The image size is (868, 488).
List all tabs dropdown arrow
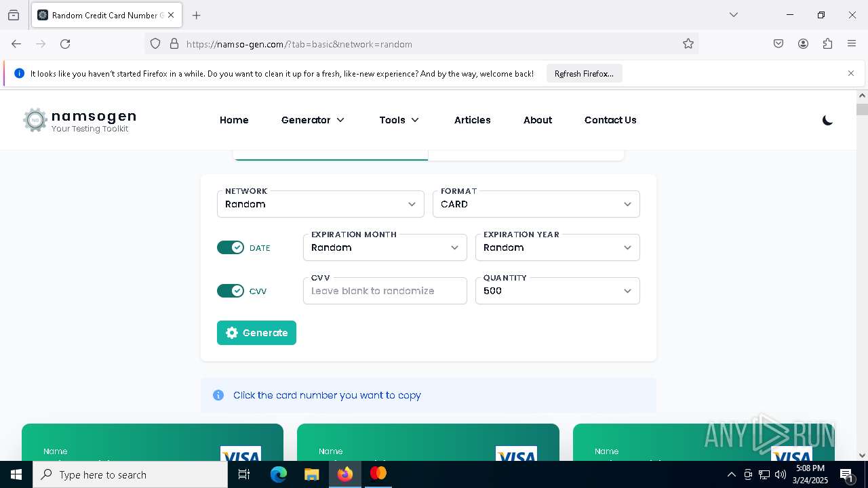(x=733, y=15)
